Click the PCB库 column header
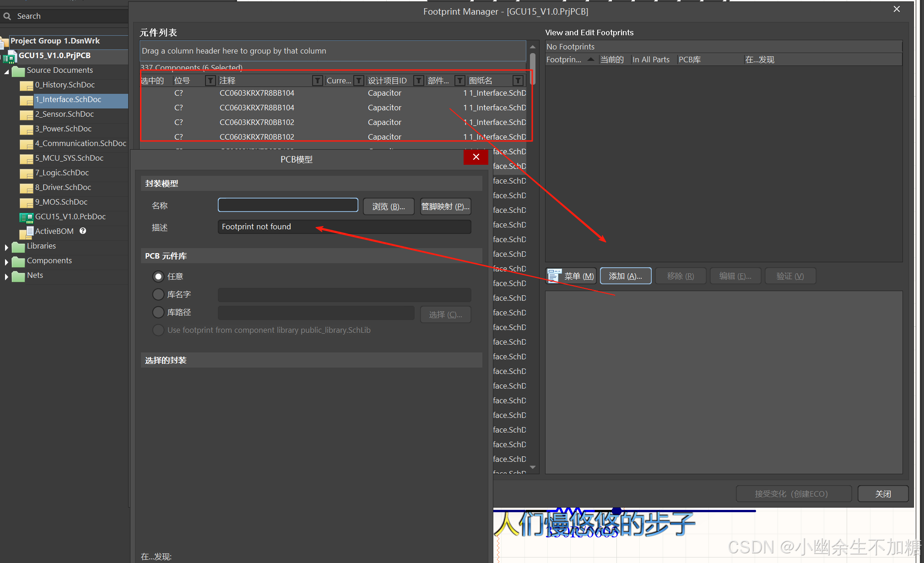Screen dimensions: 924x563 point(690,60)
